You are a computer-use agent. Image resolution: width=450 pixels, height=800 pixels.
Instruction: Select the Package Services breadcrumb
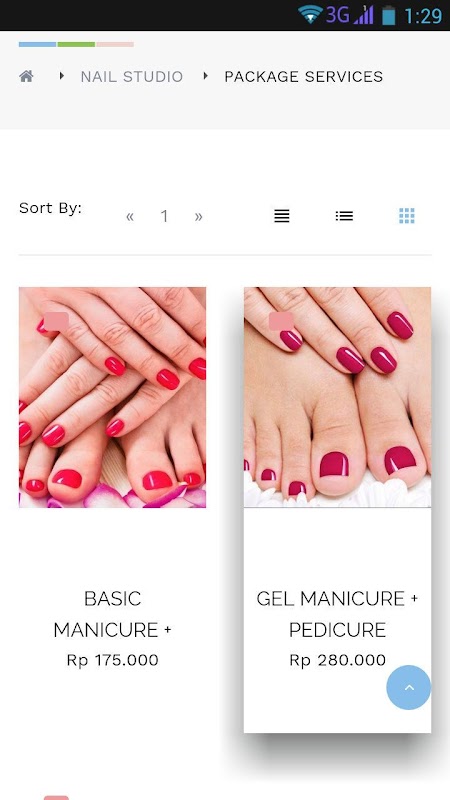click(x=304, y=77)
